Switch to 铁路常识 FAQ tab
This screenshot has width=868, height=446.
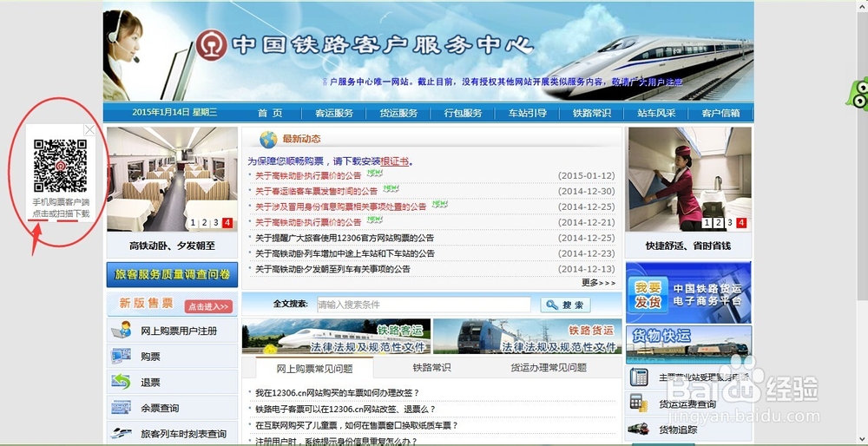tap(431, 367)
